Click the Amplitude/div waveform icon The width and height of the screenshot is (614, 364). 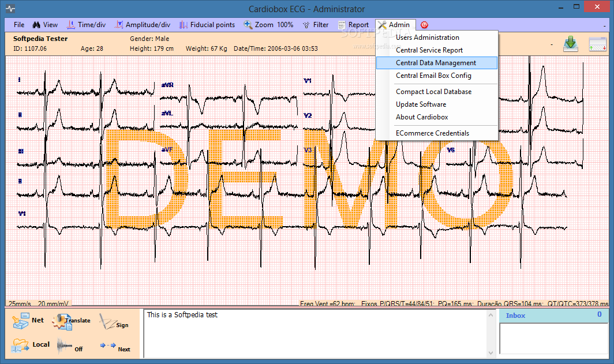[x=119, y=25]
